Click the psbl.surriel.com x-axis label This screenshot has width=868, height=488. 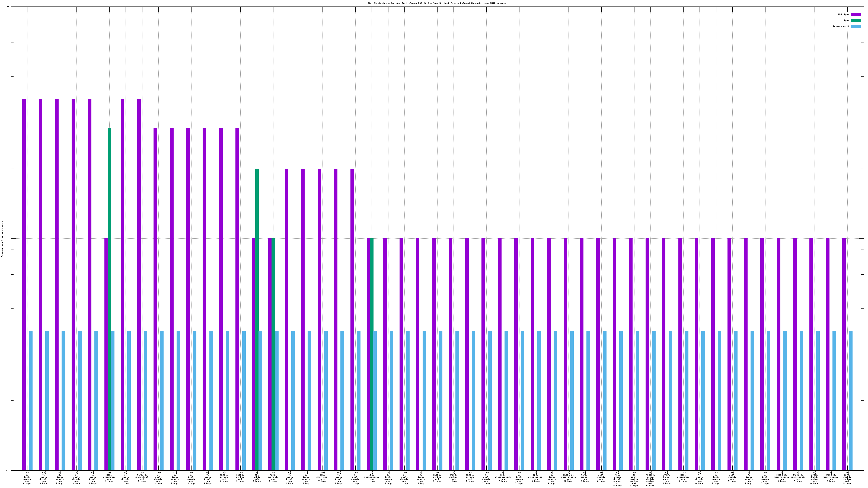[x=273, y=477]
